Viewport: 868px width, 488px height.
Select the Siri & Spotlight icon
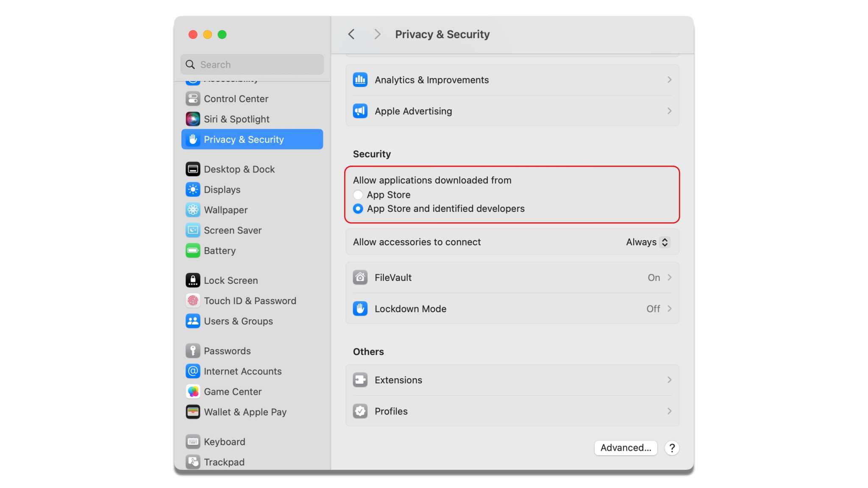click(193, 119)
